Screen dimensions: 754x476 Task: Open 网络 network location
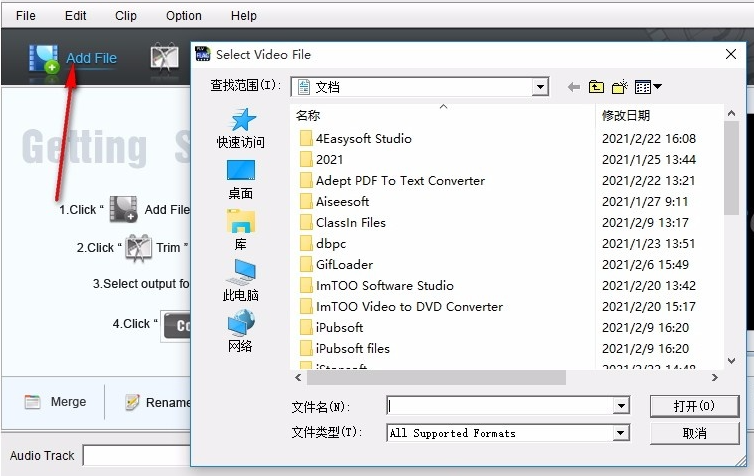240,331
